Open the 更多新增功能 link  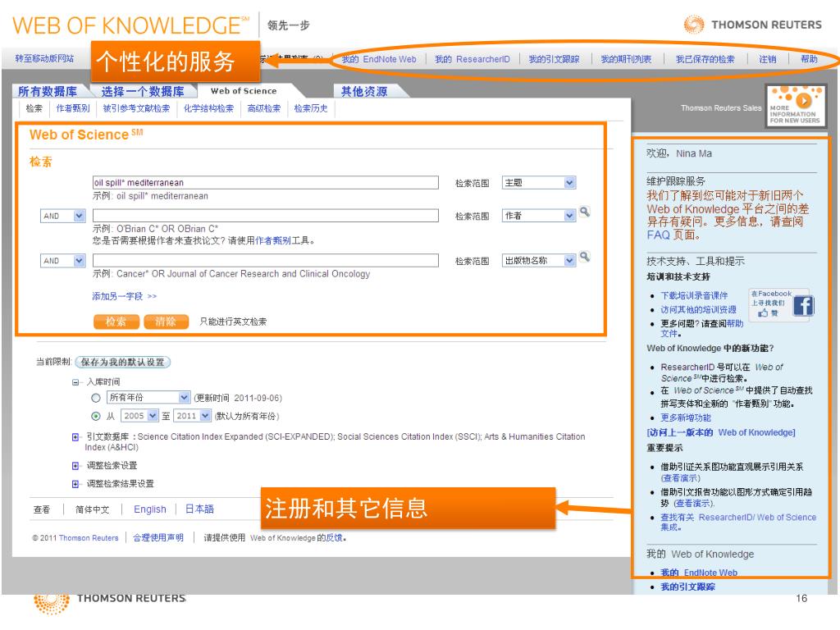click(x=686, y=418)
